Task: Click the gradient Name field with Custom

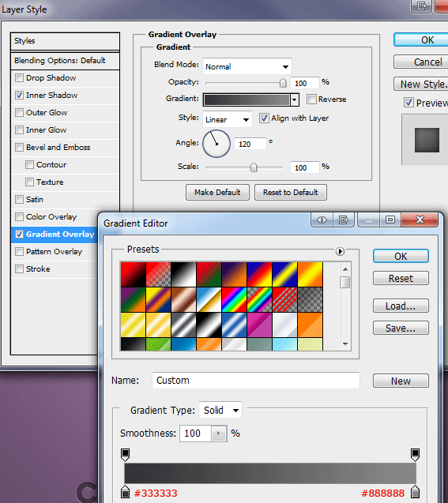Action: 256,381
